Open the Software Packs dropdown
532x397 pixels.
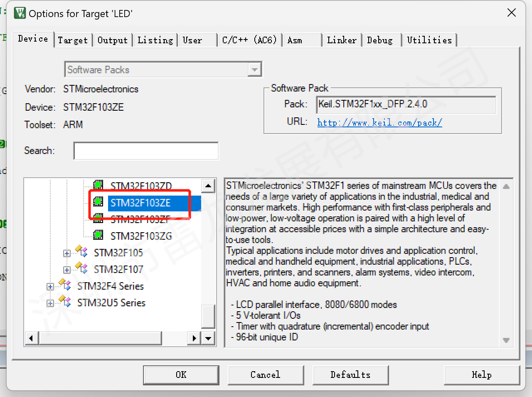pyautogui.click(x=254, y=69)
